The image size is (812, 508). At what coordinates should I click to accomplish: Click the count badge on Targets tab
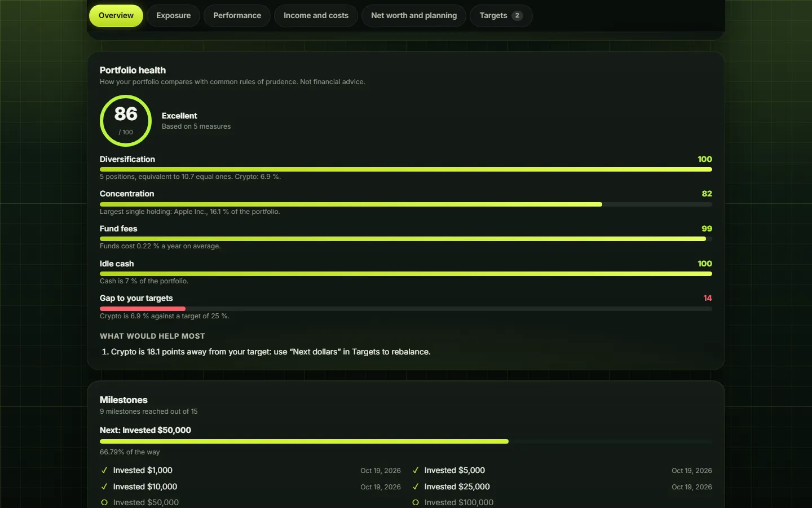pyautogui.click(x=517, y=16)
